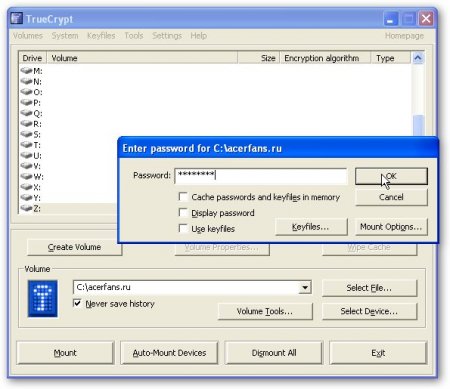Viewport: 450px width, 389px height.
Task: Click the Mount button
Action: [x=65, y=353]
